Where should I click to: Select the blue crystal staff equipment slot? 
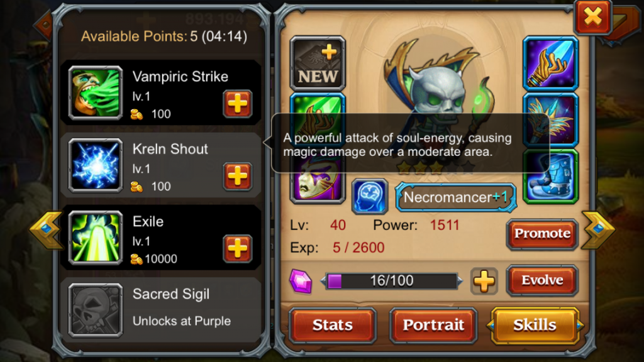tap(550, 63)
